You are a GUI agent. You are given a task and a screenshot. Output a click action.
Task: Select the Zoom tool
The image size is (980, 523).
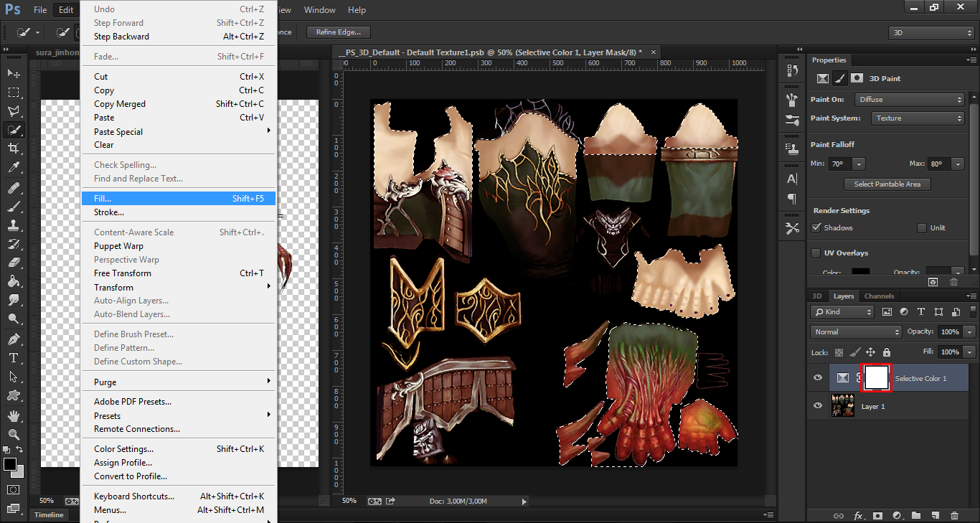pyautogui.click(x=14, y=434)
